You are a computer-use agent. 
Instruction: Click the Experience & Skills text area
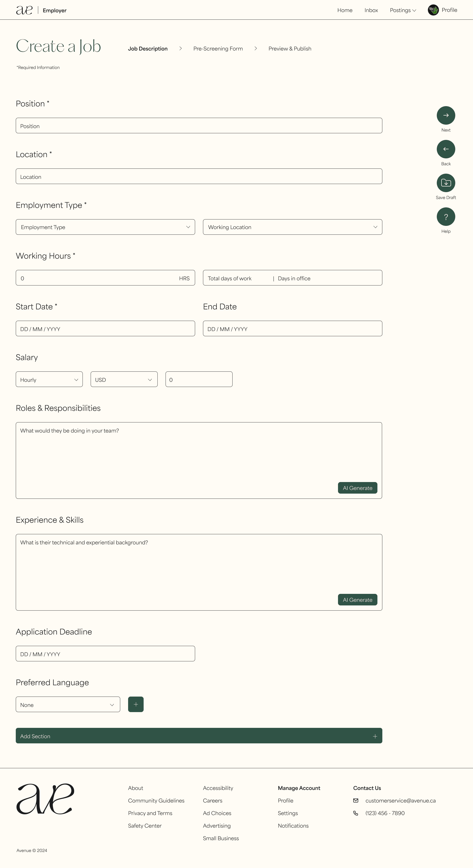[199, 572]
